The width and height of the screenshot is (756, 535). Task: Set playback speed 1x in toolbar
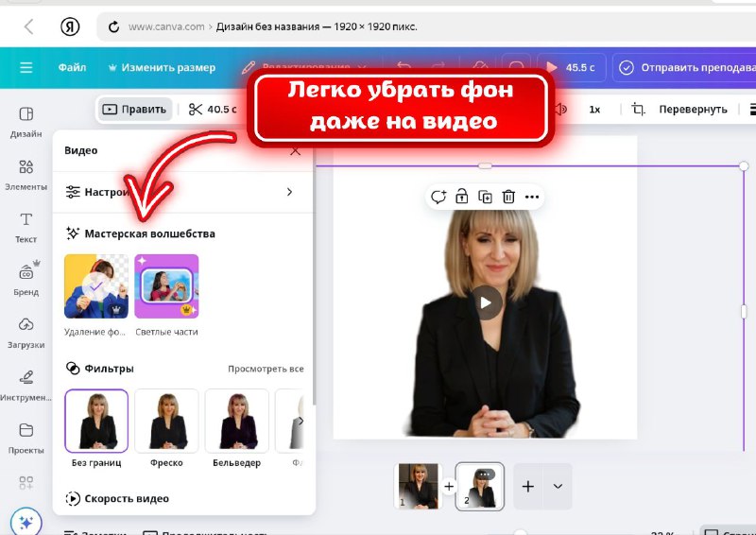[594, 110]
